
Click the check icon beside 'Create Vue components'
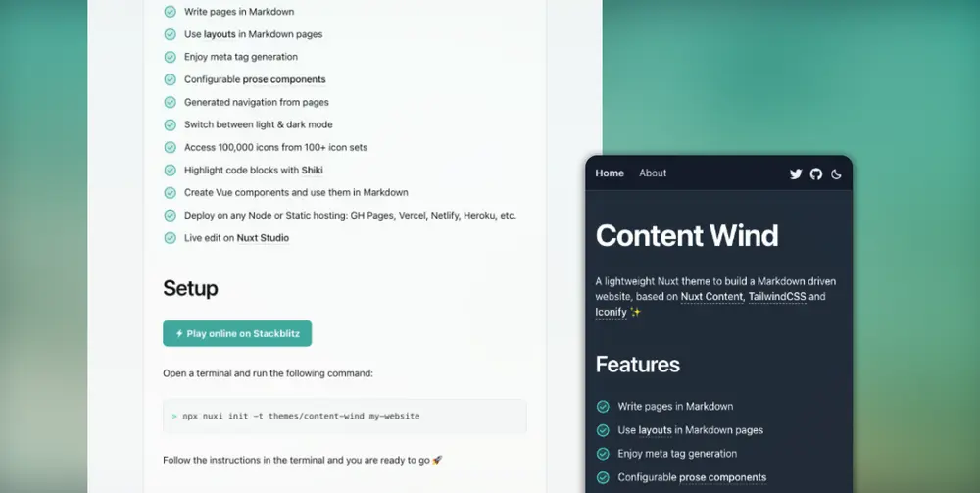pyautogui.click(x=170, y=192)
